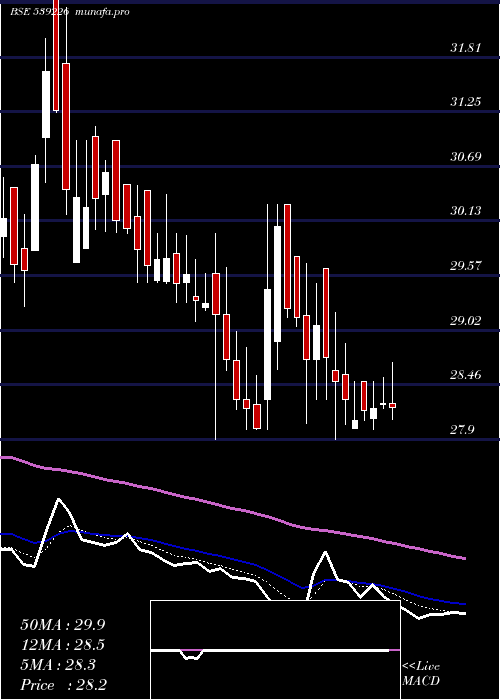Screen dimensions: 500x700
Task: Click the 30.13 price axis label
Action: 466,210
